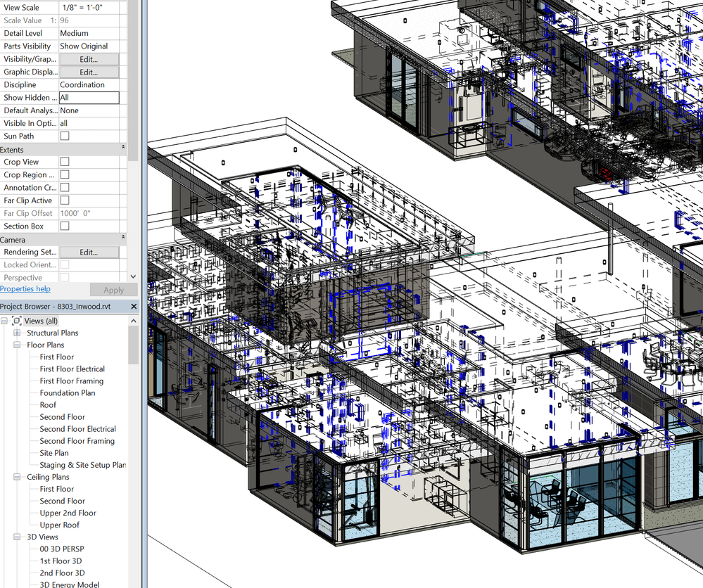The width and height of the screenshot is (703, 588).
Task: Close the Project Browser panel
Action: click(134, 307)
